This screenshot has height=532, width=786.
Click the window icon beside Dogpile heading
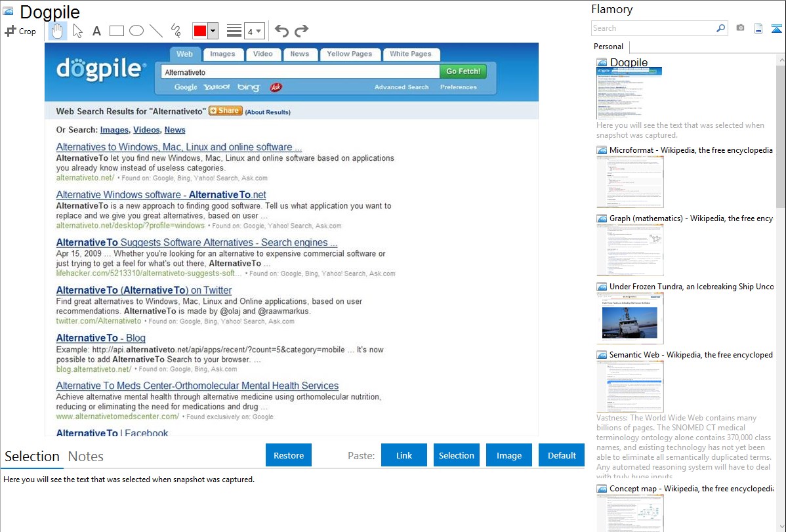click(8, 10)
